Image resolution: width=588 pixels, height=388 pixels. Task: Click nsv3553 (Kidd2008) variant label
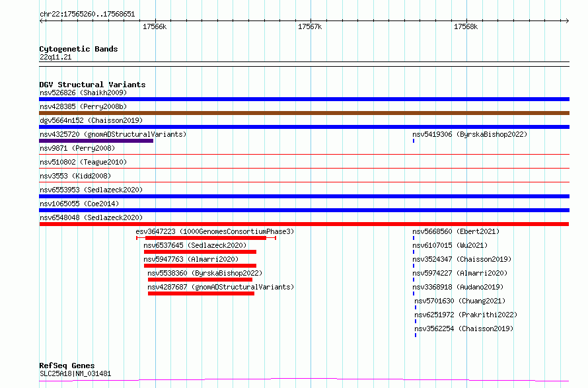pos(75,176)
